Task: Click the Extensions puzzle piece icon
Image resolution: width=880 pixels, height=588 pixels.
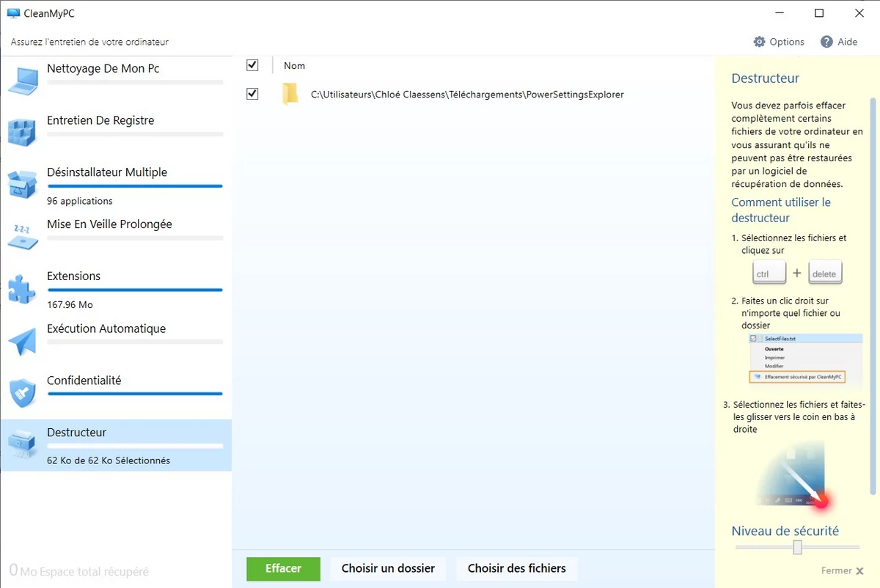Action: click(22, 289)
